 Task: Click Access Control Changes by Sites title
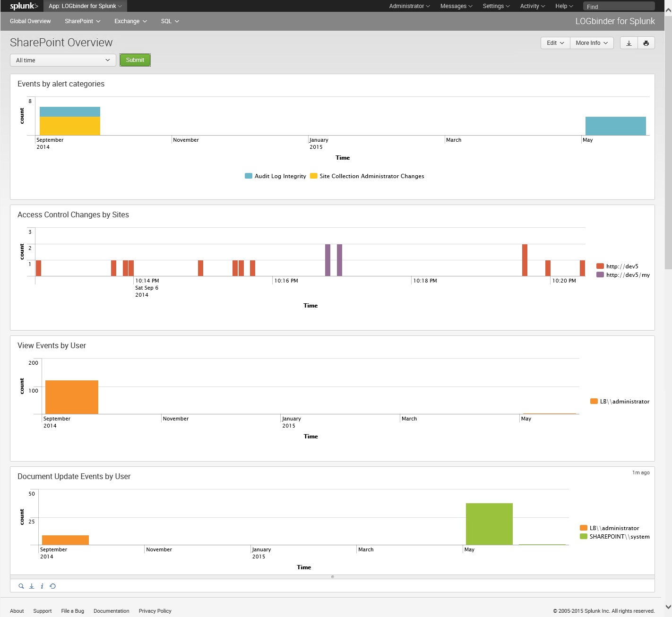point(73,214)
